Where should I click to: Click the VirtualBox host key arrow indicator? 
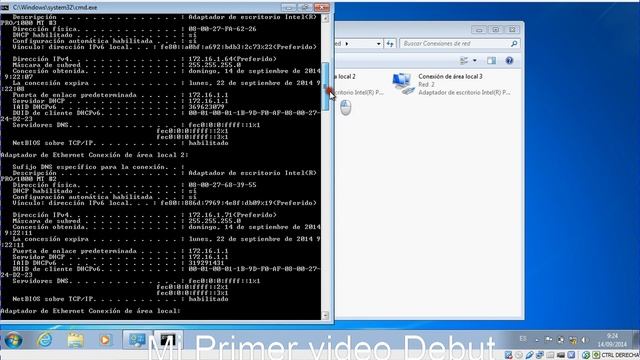[596, 355]
